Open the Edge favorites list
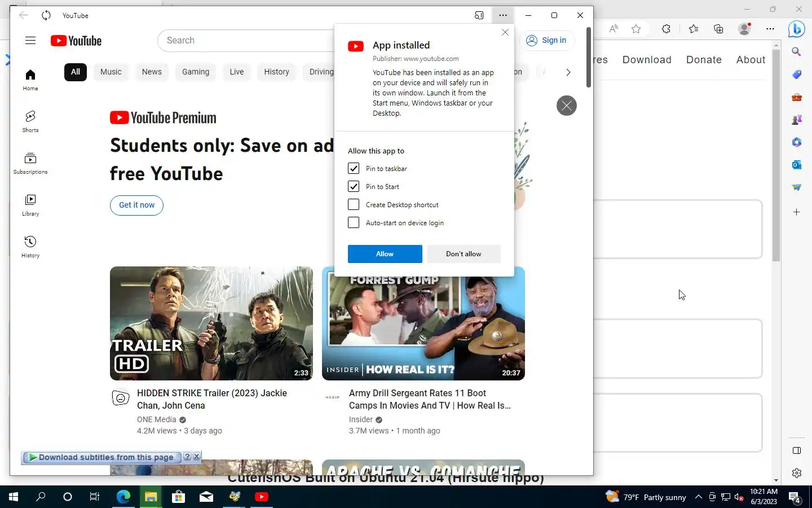Viewport: 812px width, 508px height. point(693,29)
